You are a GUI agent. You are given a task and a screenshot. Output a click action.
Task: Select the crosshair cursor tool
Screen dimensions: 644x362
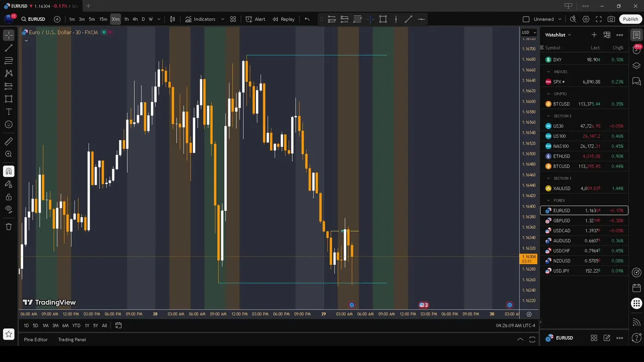point(9,35)
